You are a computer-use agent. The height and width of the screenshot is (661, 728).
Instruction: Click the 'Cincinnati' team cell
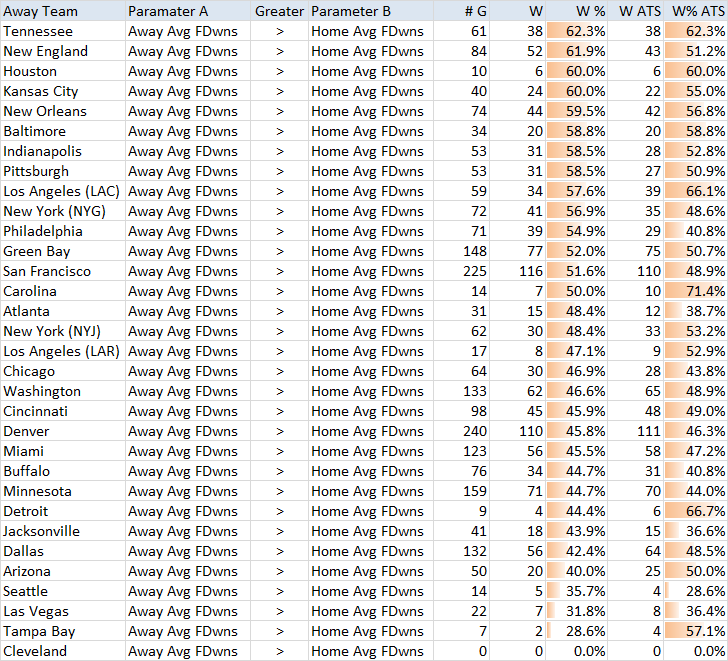[x=63, y=411]
